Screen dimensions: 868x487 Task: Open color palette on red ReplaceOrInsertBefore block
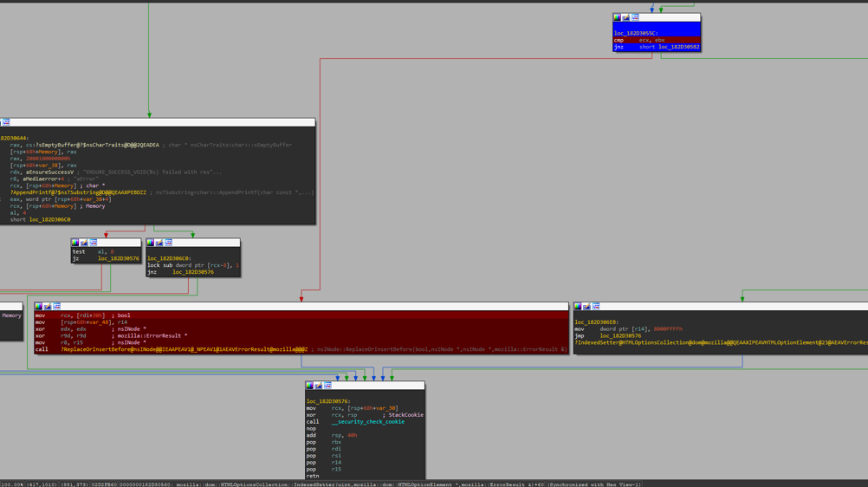click(x=38, y=307)
